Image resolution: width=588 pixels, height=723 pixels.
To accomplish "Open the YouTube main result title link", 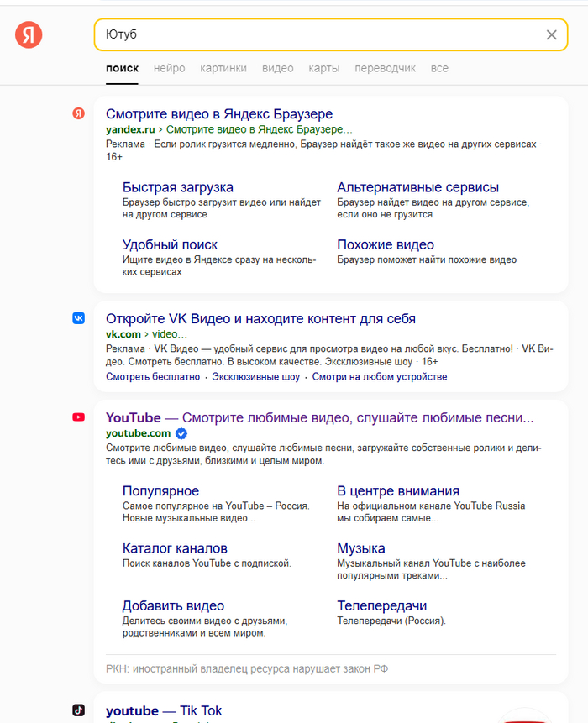I will [319, 417].
